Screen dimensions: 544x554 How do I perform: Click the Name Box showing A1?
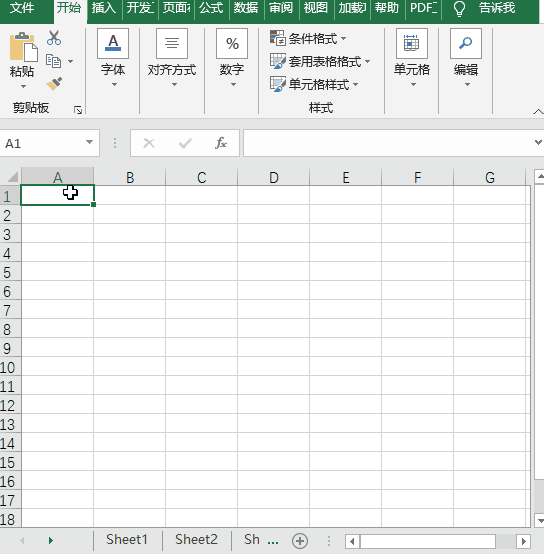42,143
